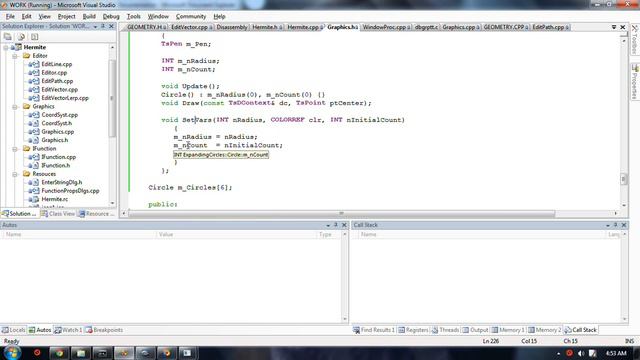The width and height of the screenshot is (640, 360).
Task: Switch to the Find Results 1 tab
Action: pos(374,330)
